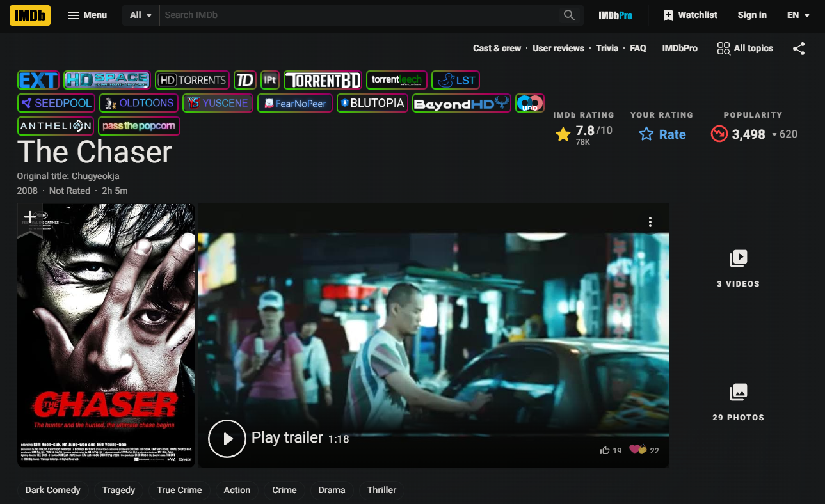Image resolution: width=825 pixels, height=504 pixels.
Task: Open The Chaser poster image
Action: pos(106,336)
